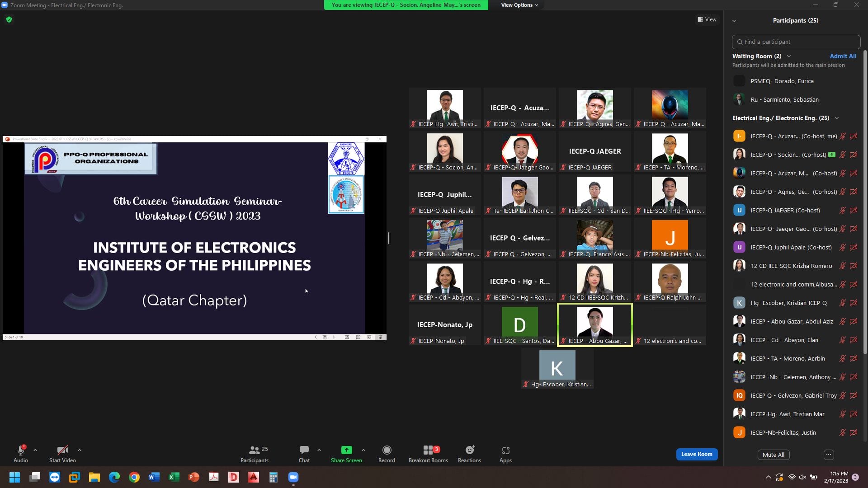868x488 pixels.
Task: Open Word from the taskbar
Action: click(154, 477)
